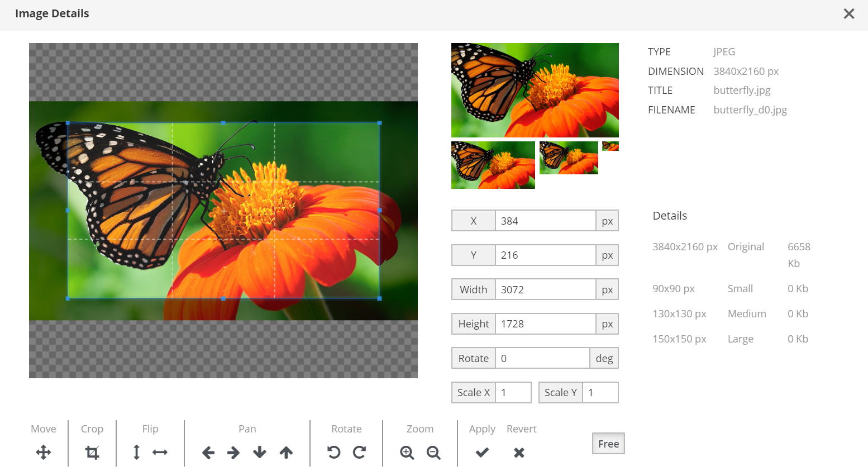Close the Image Details dialog
The height and width of the screenshot is (471, 868).
[849, 14]
